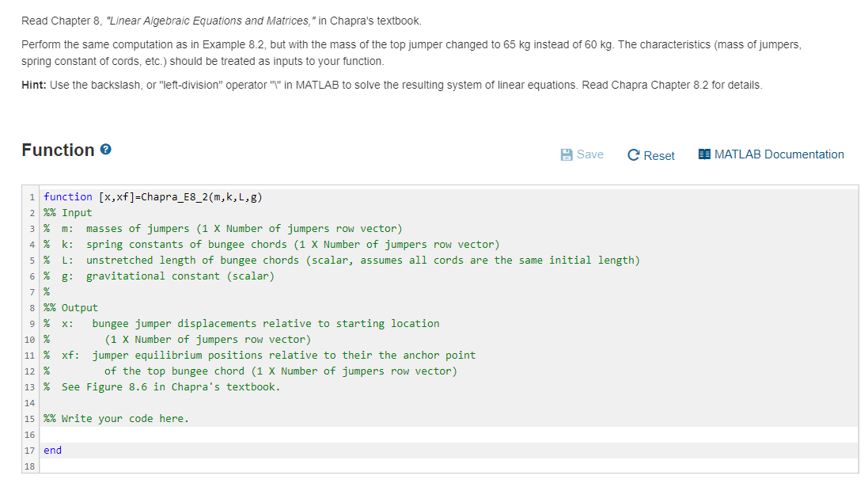
Task: Place cursor on the function signature line 1
Action: (x=158, y=196)
